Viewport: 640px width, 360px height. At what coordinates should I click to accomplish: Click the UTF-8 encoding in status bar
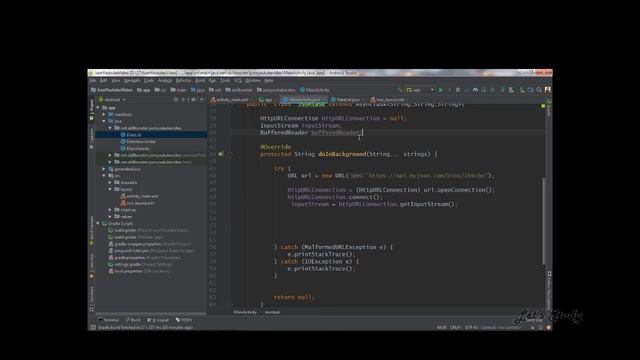click(x=471, y=327)
